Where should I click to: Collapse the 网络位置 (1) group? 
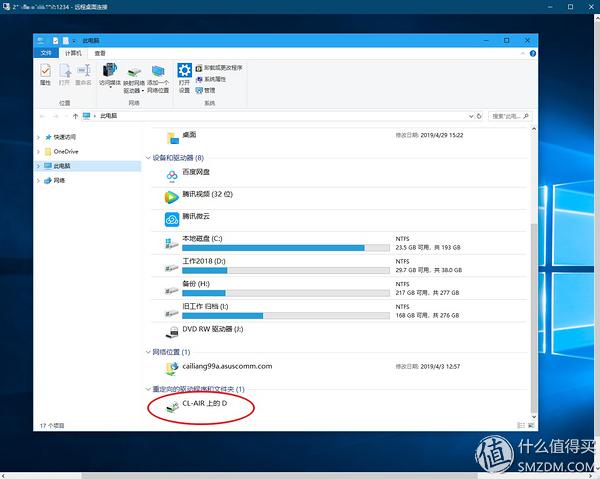tap(148, 352)
